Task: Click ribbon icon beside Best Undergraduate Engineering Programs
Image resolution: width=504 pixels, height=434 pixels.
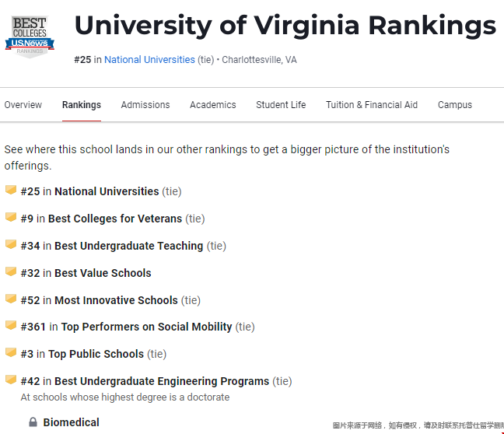Action: point(11,380)
